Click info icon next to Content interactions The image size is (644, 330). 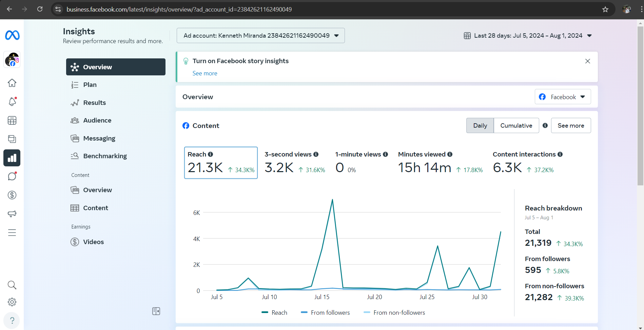coord(560,154)
